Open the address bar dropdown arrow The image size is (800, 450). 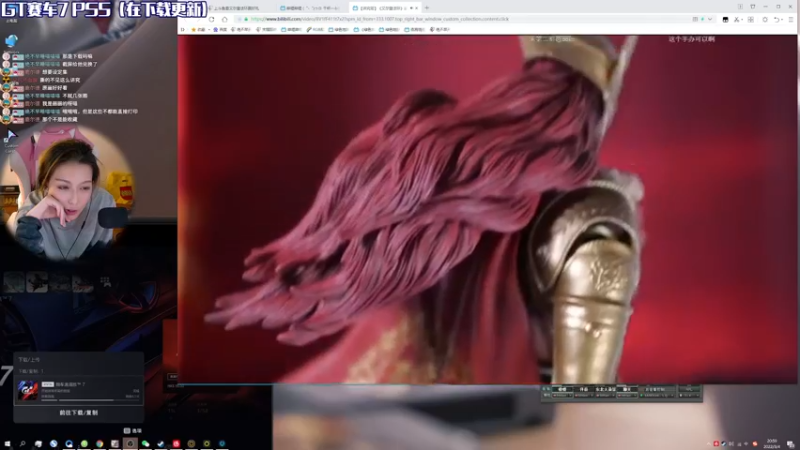[710, 19]
